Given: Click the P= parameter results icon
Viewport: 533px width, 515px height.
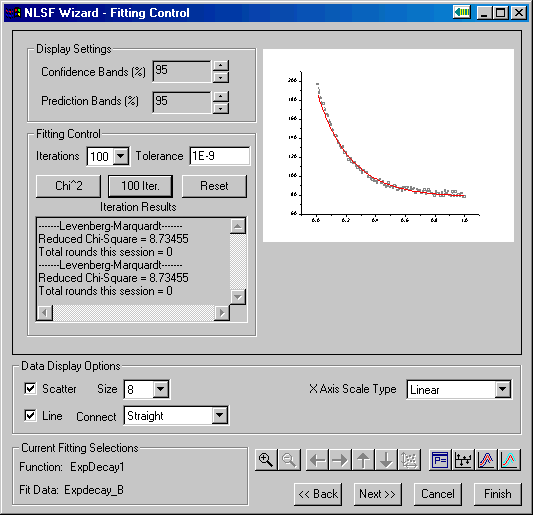Looking at the screenshot, I should [440, 460].
